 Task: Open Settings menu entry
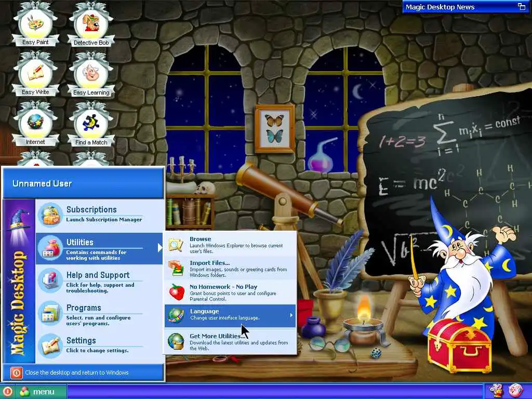[99, 345]
